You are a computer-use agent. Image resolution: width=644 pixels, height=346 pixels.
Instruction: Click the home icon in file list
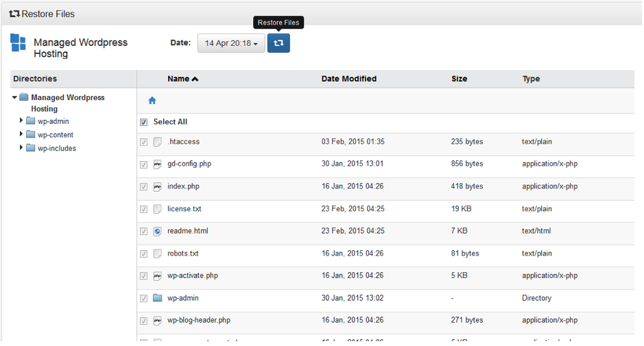coord(152,101)
